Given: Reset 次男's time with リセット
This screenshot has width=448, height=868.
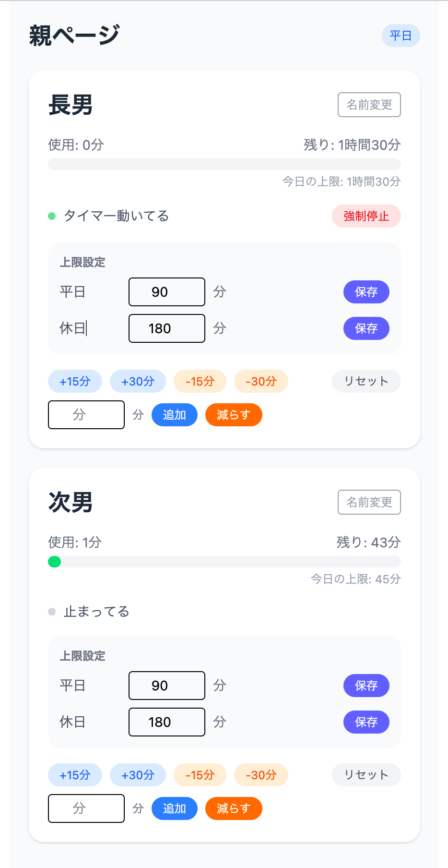Looking at the screenshot, I should [366, 775].
